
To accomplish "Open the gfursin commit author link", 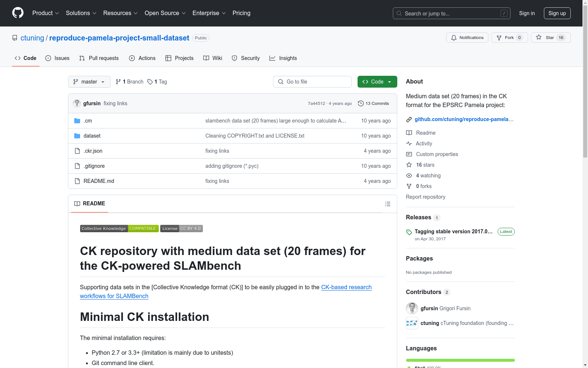I will click(x=92, y=103).
